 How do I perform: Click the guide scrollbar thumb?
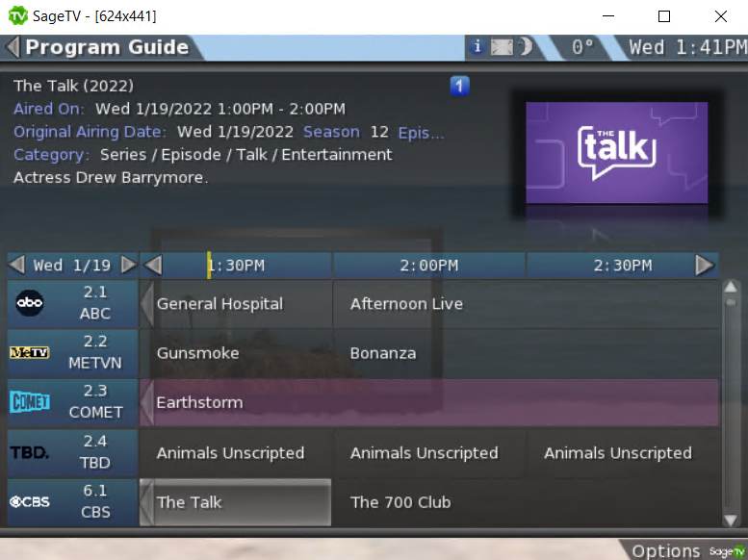tap(731, 302)
